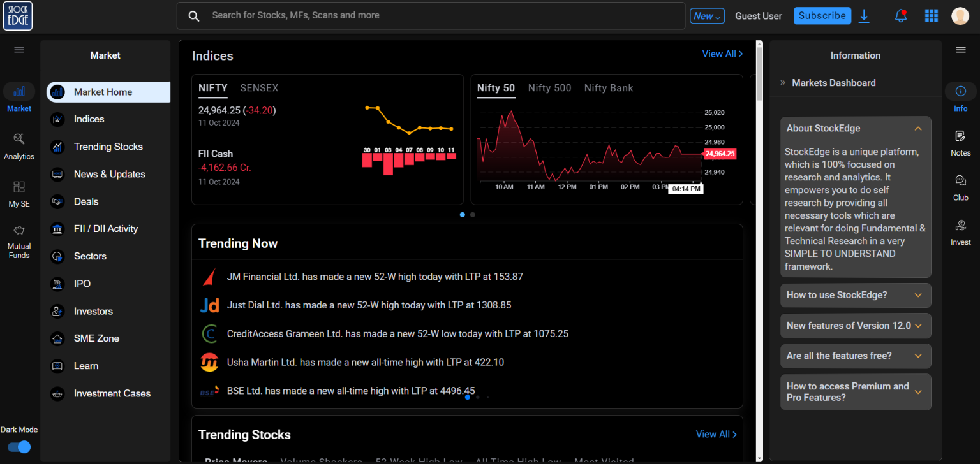Open the New dropdown beside the search bar

click(x=706, y=15)
